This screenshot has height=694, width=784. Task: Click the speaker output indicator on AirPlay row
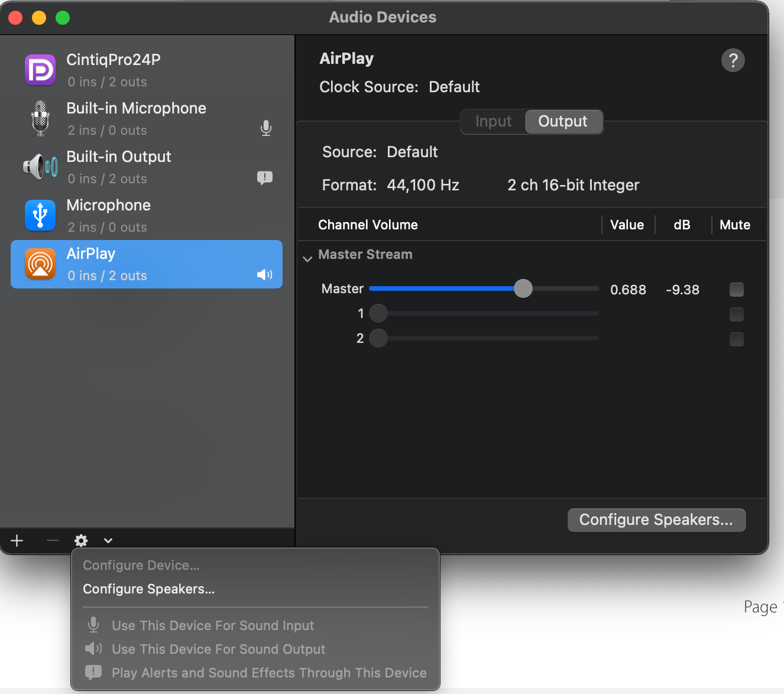[x=264, y=275]
